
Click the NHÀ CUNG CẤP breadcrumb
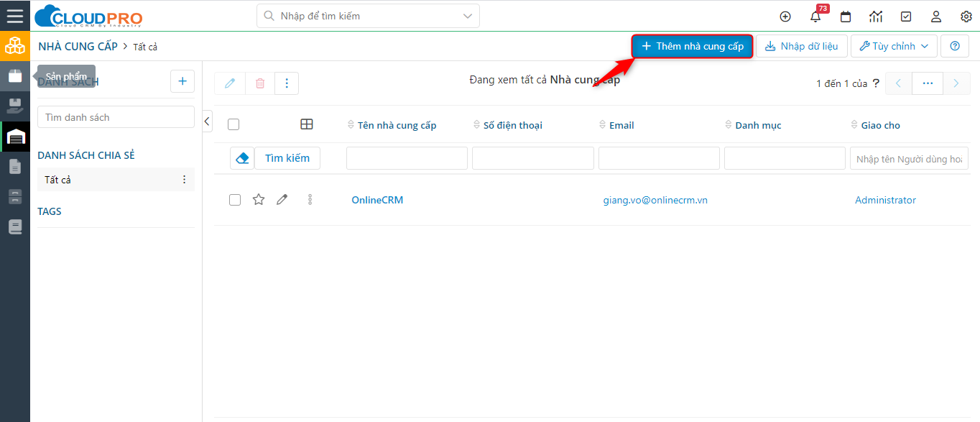coord(78,46)
